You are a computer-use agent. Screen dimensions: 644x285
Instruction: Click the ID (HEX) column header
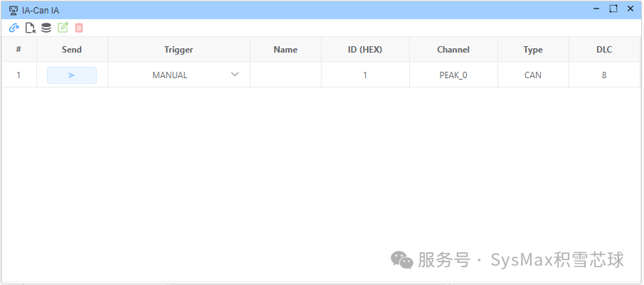click(365, 50)
